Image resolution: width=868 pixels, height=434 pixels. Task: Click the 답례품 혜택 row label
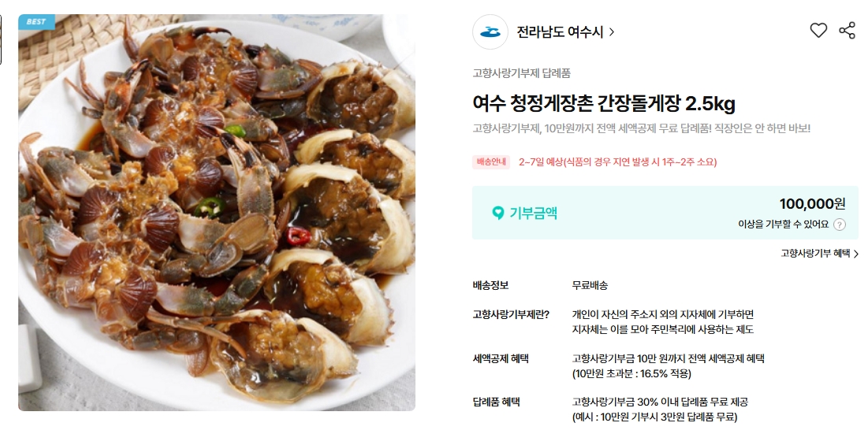click(496, 402)
